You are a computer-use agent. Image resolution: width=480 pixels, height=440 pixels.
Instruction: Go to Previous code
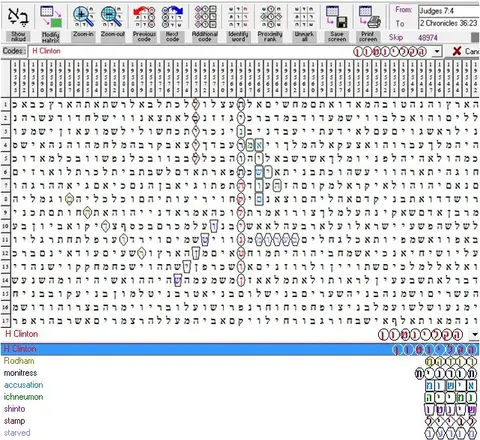point(144,16)
